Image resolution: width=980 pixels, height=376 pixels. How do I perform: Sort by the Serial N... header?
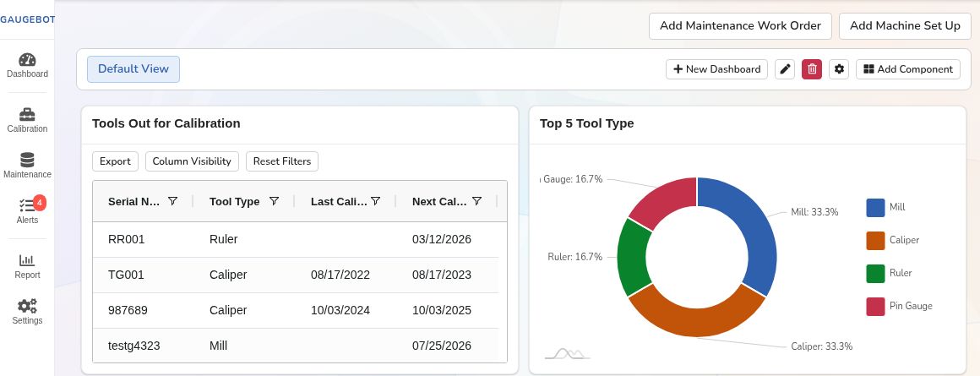(x=133, y=202)
